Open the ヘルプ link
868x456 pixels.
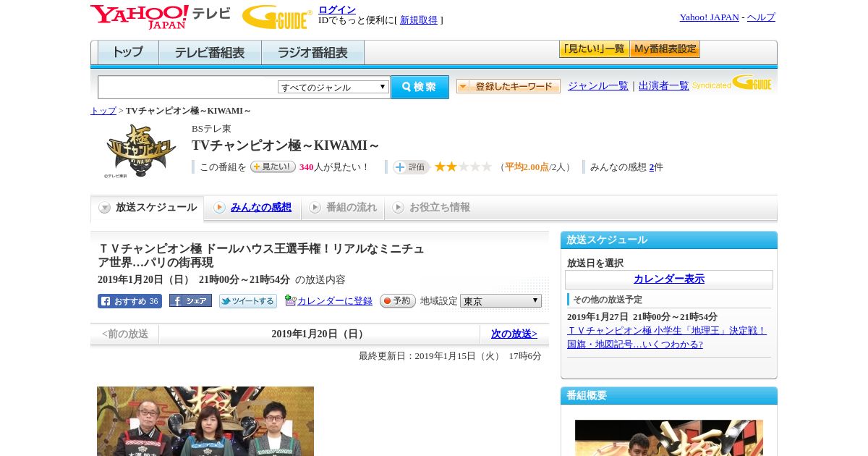[761, 17]
